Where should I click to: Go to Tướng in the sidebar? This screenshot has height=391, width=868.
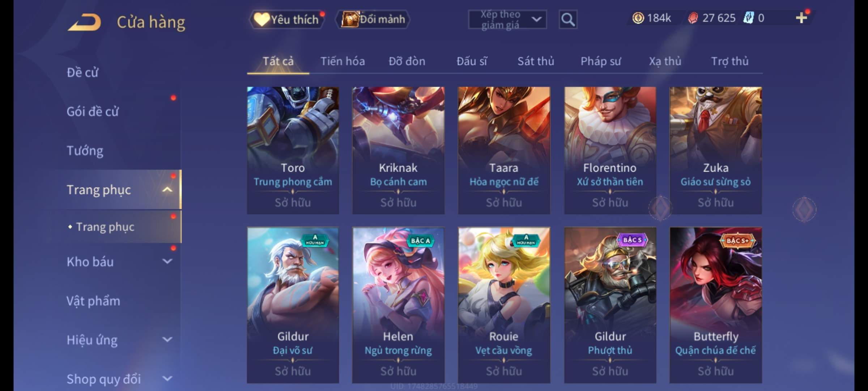85,151
